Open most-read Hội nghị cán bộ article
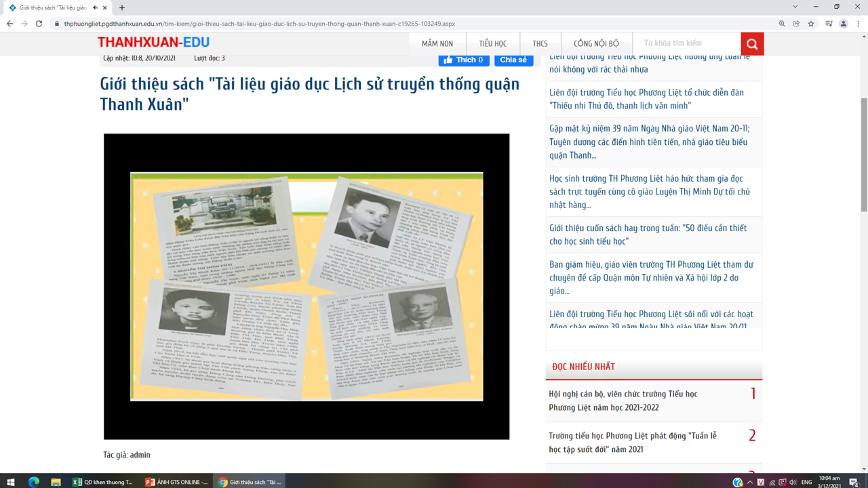Screen dimensions: 868x488 [623, 401]
